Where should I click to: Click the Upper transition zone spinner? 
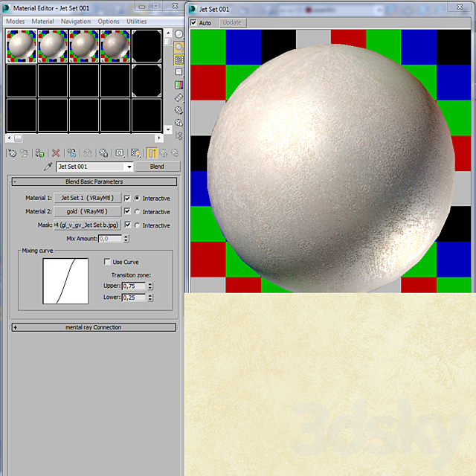point(150,286)
